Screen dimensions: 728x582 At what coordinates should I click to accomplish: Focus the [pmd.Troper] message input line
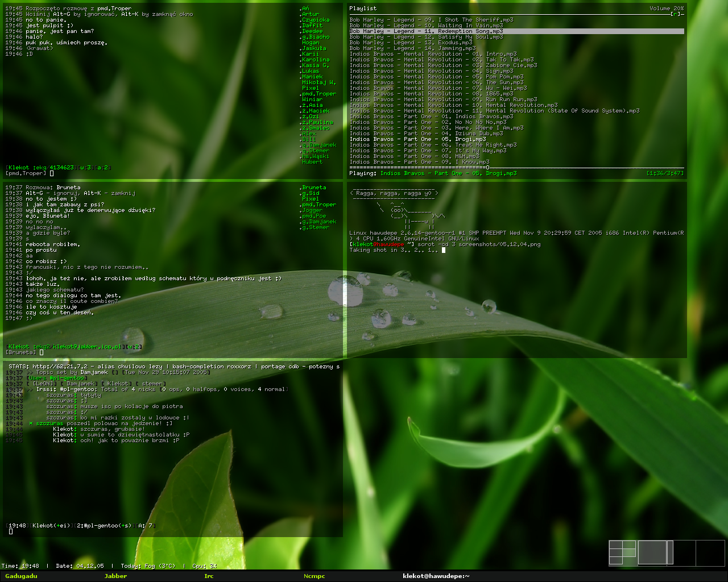(174, 173)
